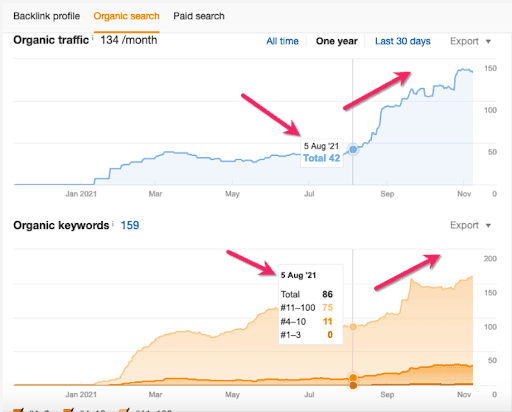Screen dimensions: 512x412
Task: Open the Backlink profile tab
Action: 46,16
